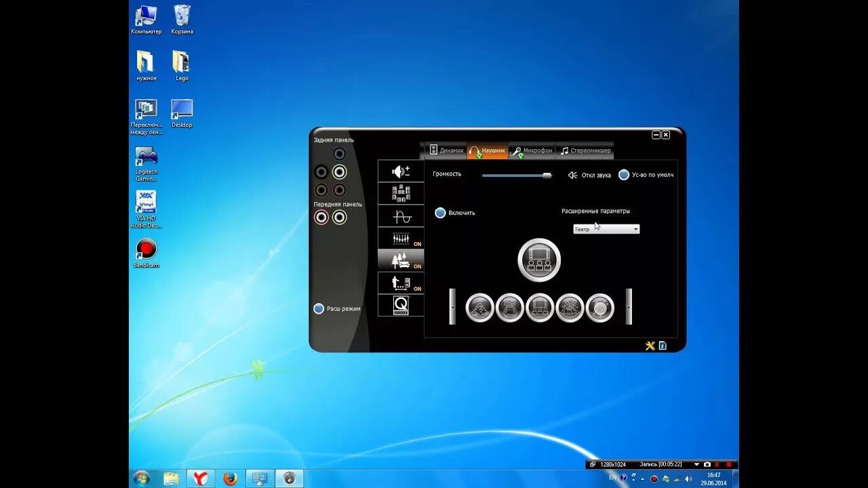This screenshot has height=488, width=868.
Task: Expand Bandicam dropdown arrow in recording bar
Action: coord(696,464)
